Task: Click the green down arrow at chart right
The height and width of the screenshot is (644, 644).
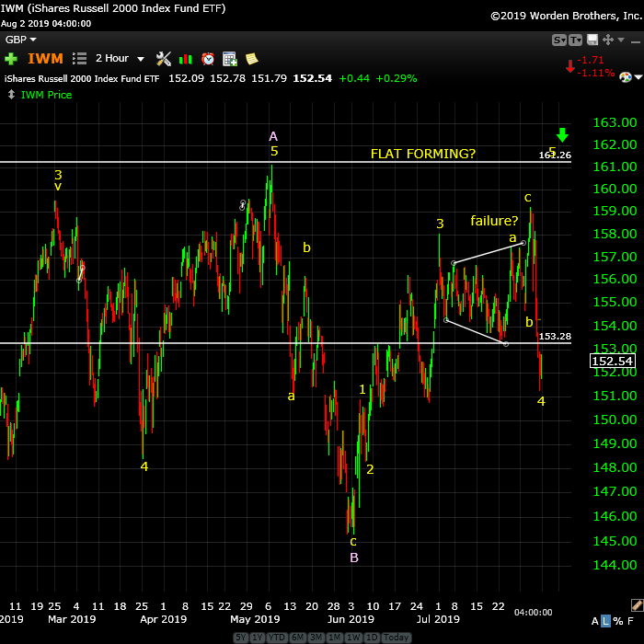Action: click(x=562, y=134)
